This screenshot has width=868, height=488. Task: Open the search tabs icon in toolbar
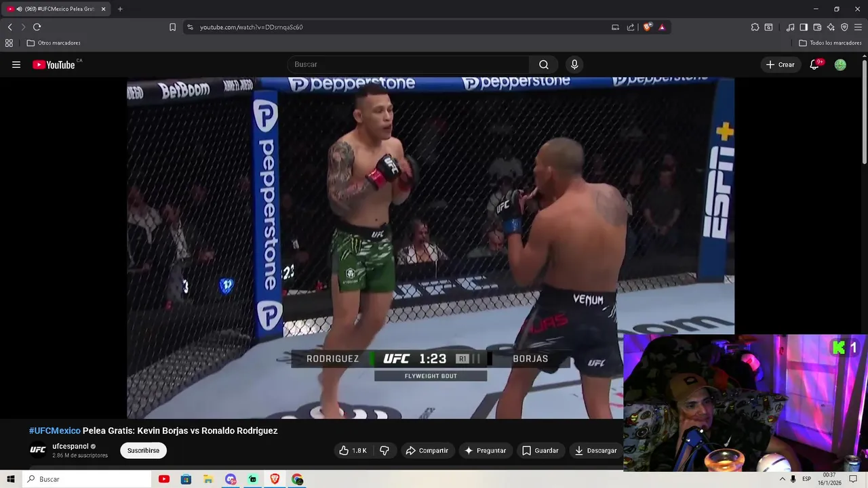tap(768, 27)
